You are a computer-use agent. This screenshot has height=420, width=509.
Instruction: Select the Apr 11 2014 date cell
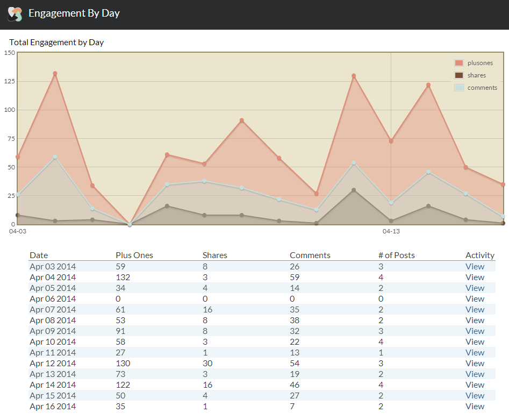[53, 353]
